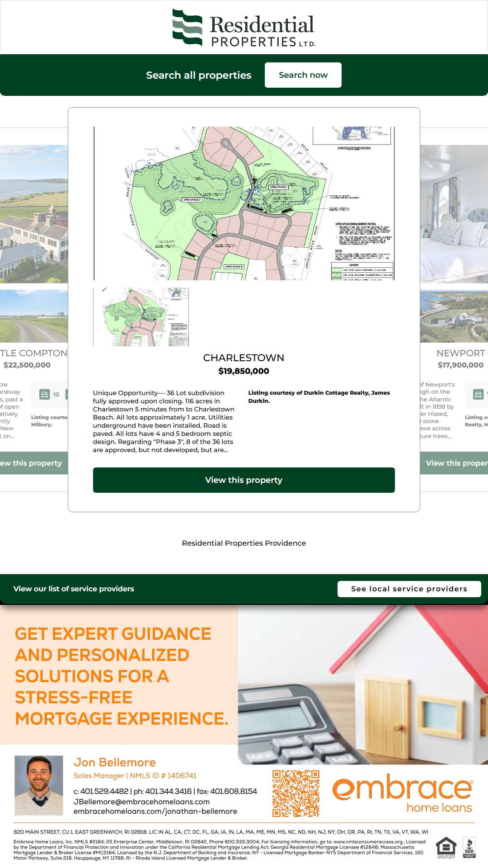Click the Equal Housing Opportunity icon
This screenshot has height=868, width=488.
[x=446, y=847]
